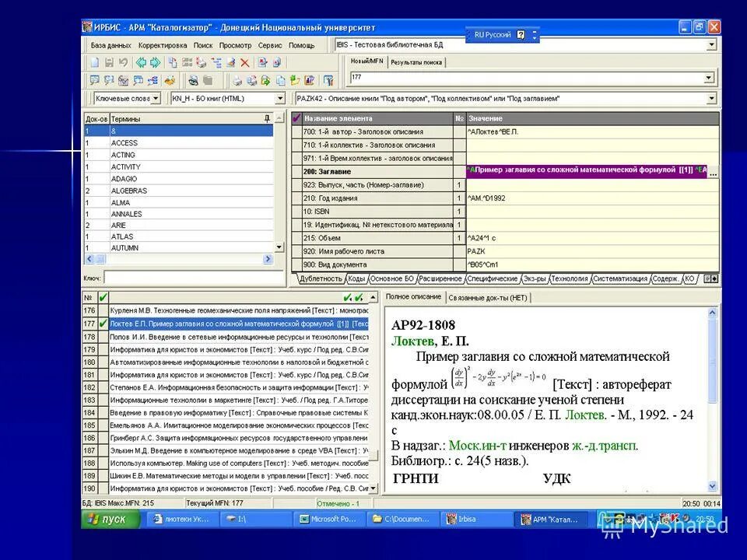Open the Сервис menu

pos(270,45)
